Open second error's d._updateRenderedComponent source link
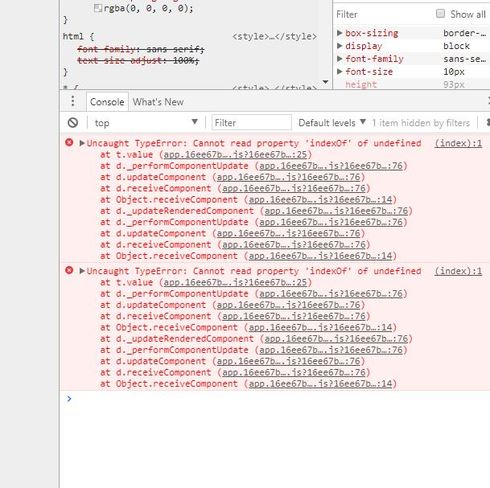490x488 pixels. click(336, 339)
